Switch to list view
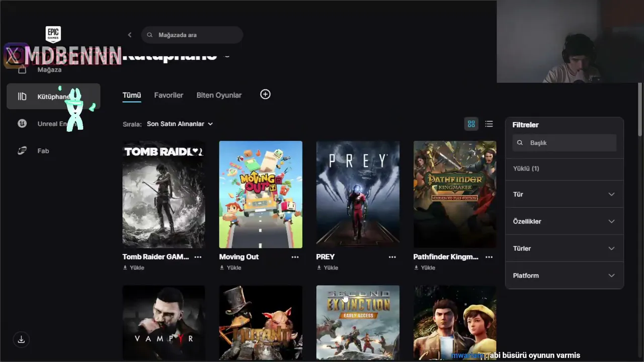 coord(489,124)
